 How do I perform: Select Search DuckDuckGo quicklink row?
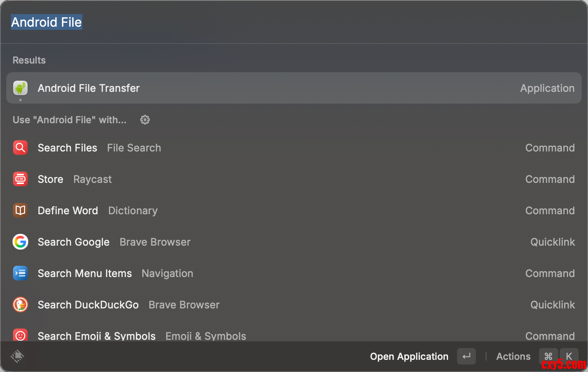click(294, 305)
